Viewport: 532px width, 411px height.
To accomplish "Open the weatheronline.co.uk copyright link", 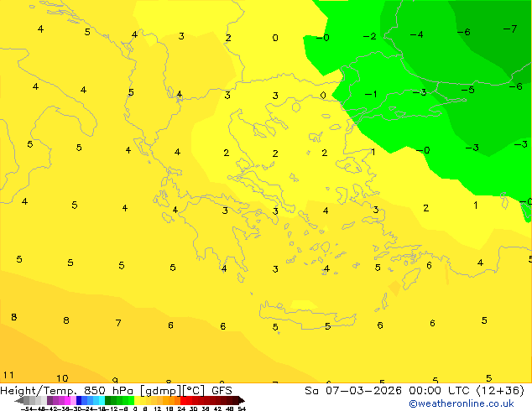I will pyautogui.click(x=461, y=403).
